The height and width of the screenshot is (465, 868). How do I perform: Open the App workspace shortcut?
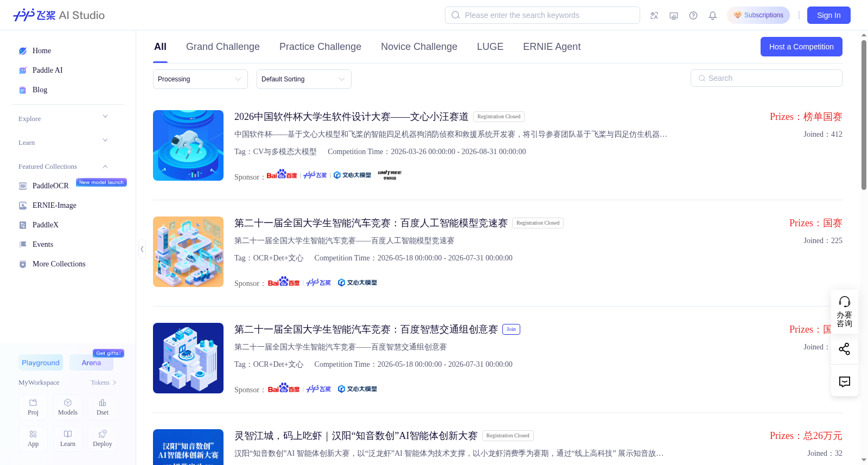tap(33, 439)
